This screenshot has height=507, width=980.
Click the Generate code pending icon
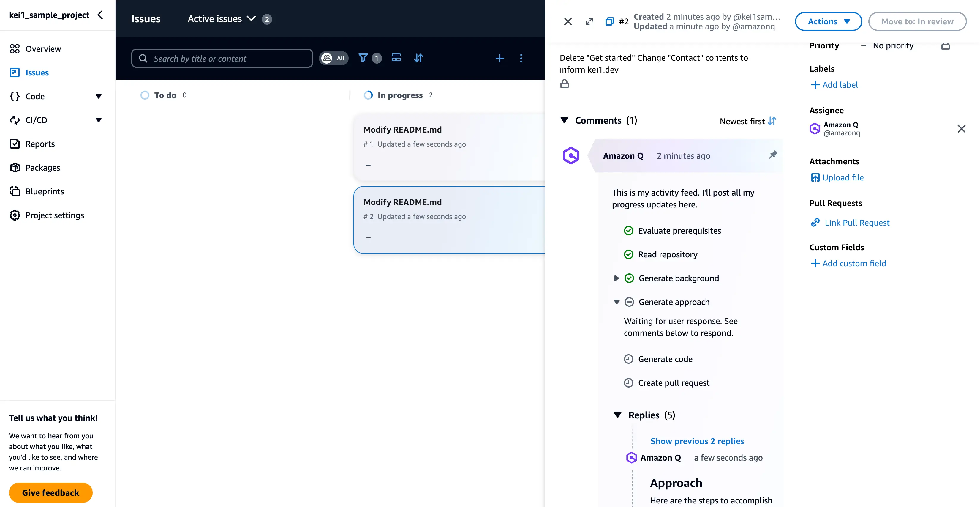[628, 359]
